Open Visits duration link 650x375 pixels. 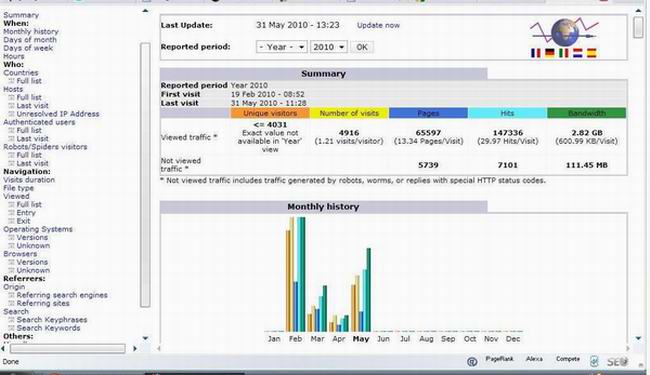[29, 180]
